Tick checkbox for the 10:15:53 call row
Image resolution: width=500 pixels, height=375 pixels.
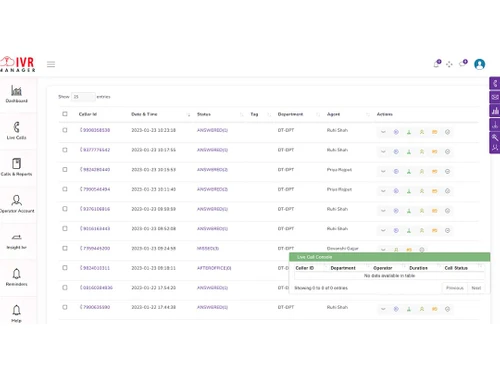pos(65,169)
